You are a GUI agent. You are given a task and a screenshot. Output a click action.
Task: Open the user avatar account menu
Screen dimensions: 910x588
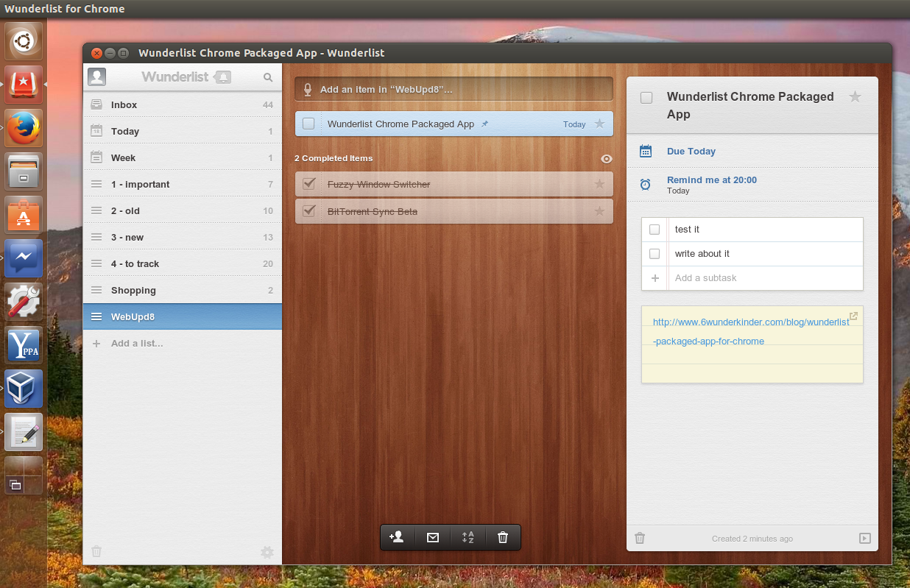pyautogui.click(x=96, y=77)
